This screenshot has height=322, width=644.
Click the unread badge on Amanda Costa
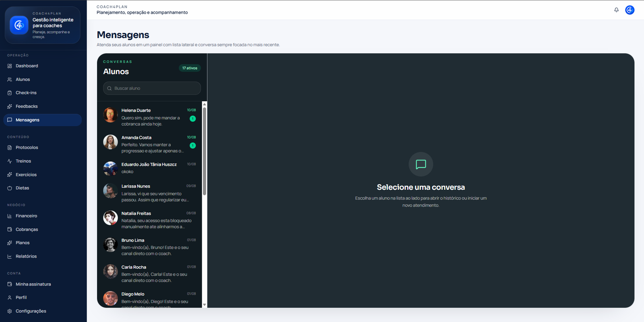193,146
